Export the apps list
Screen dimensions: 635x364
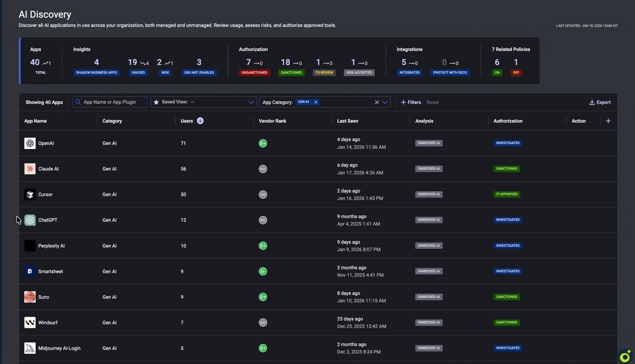point(600,102)
